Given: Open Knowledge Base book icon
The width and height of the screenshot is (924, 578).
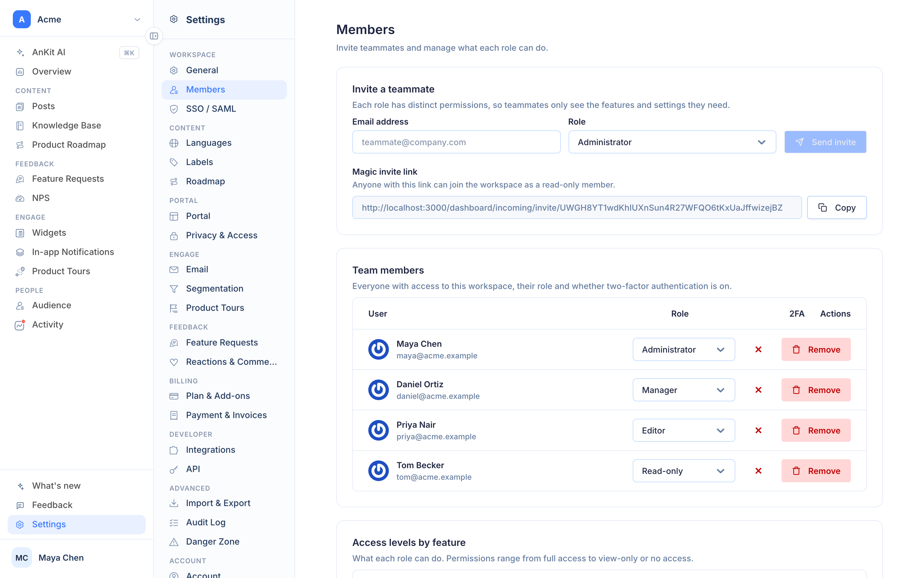Looking at the screenshot, I should tap(20, 126).
